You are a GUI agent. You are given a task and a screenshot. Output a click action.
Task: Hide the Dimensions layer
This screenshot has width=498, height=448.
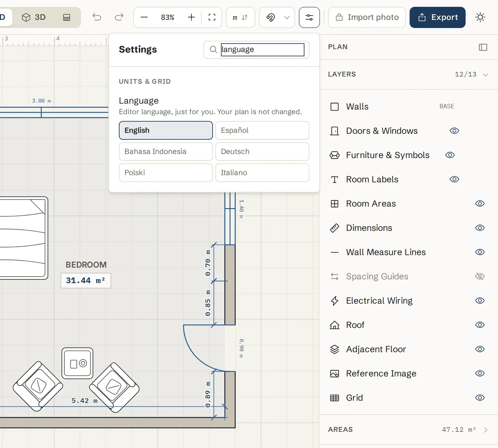click(x=480, y=228)
